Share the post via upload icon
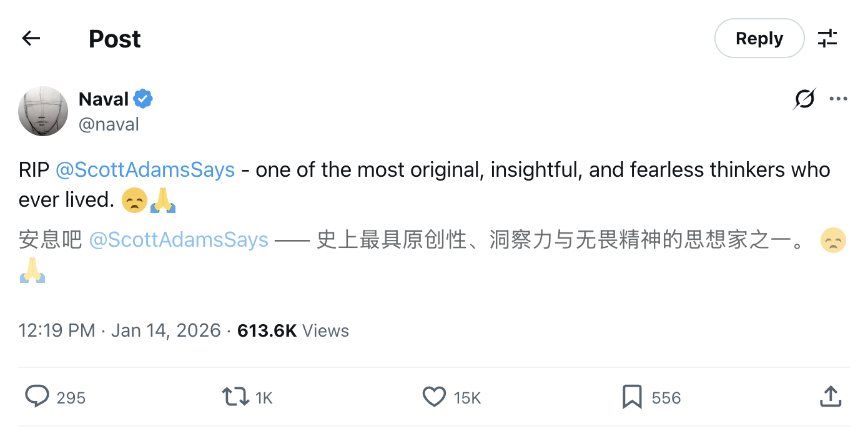 pos(829,396)
